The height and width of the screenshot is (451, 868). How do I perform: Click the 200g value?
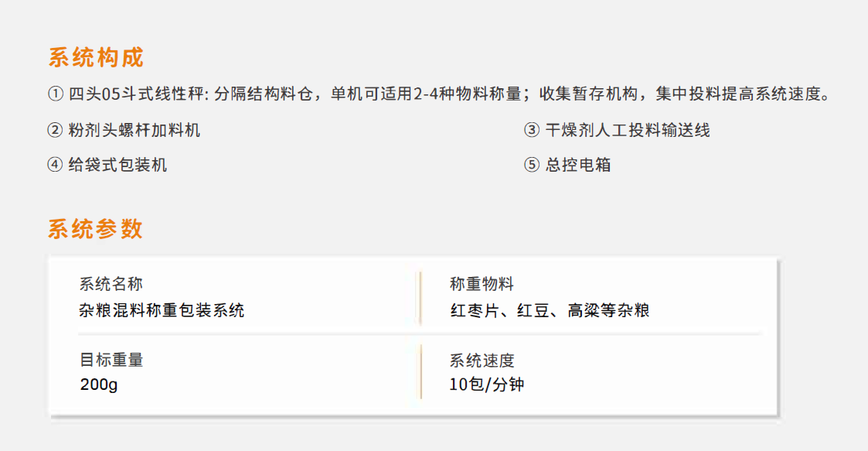pos(99,384)
